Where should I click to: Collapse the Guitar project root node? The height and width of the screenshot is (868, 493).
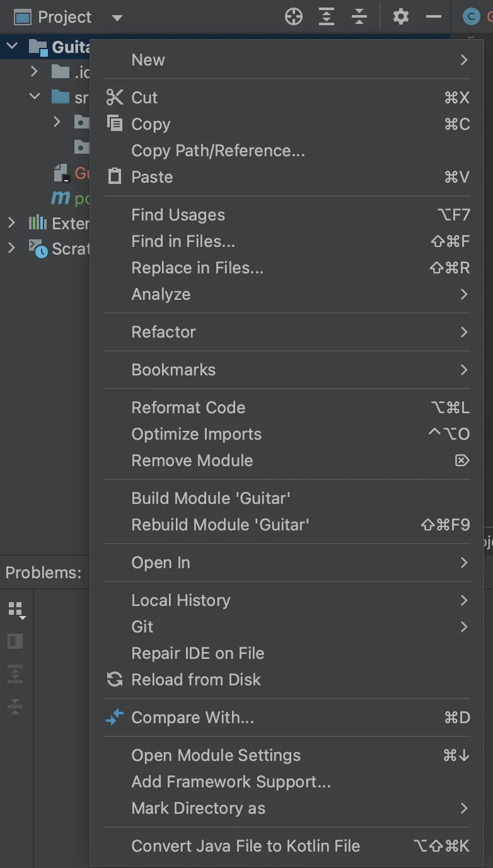tap(13, 46)
